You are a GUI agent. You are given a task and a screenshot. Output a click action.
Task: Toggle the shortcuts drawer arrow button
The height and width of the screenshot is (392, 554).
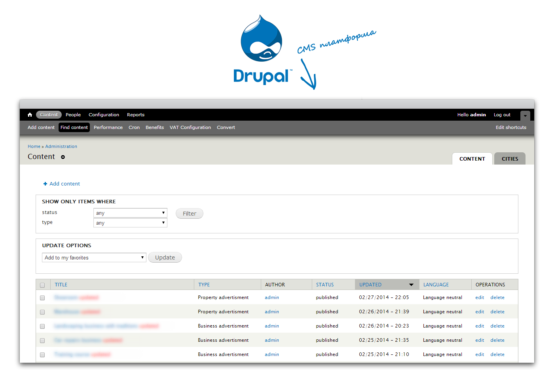click(x=525, y=116)
